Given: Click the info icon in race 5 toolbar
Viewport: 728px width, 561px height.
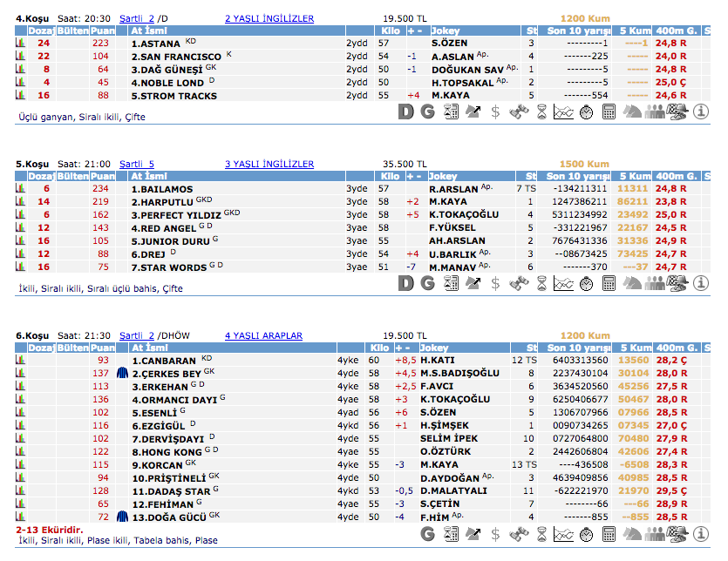Looking at the screenshot, I should 701,283.
